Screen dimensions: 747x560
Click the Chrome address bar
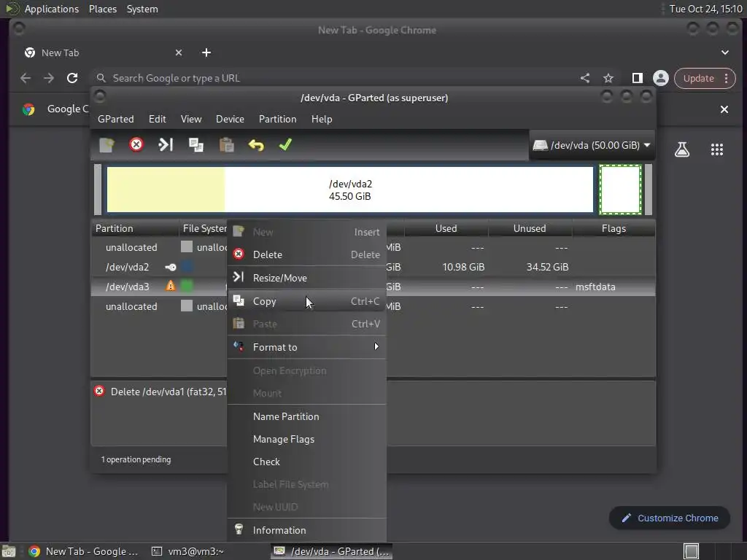333,78
